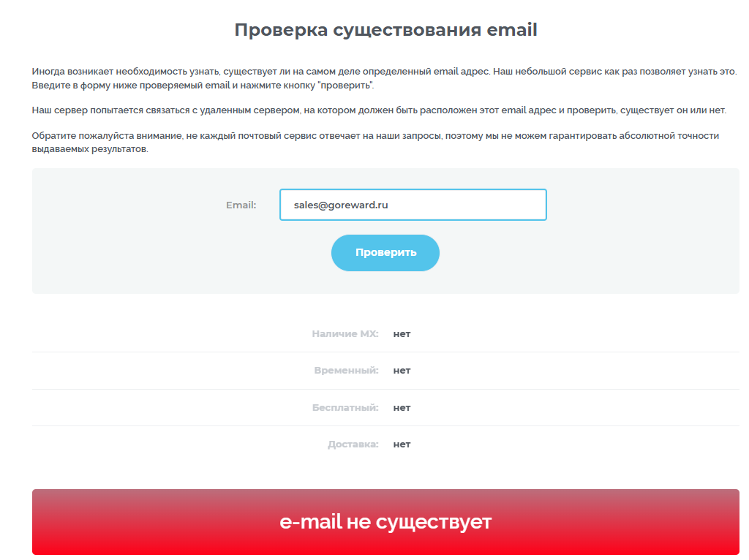The width and height of the screenshot is (749, 560).
Task: Click the heading Проверка существования email
Action: tap(386, 29)
